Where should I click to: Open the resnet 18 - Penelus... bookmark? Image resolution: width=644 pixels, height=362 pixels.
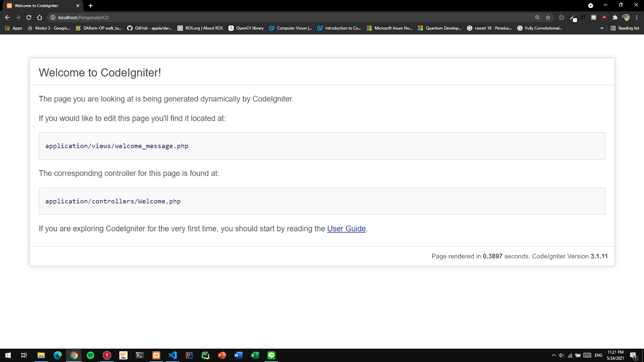click(x=489, y=28)
